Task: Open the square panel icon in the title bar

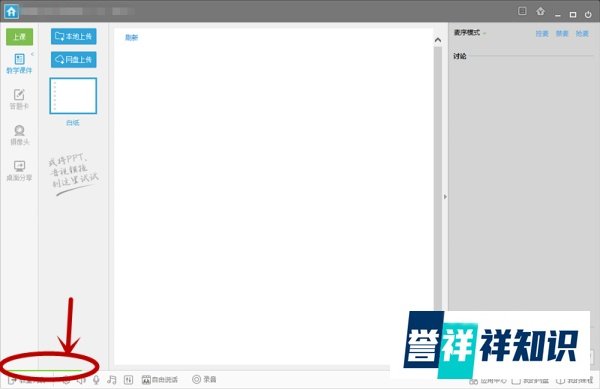Action: [x=522, y=11]
